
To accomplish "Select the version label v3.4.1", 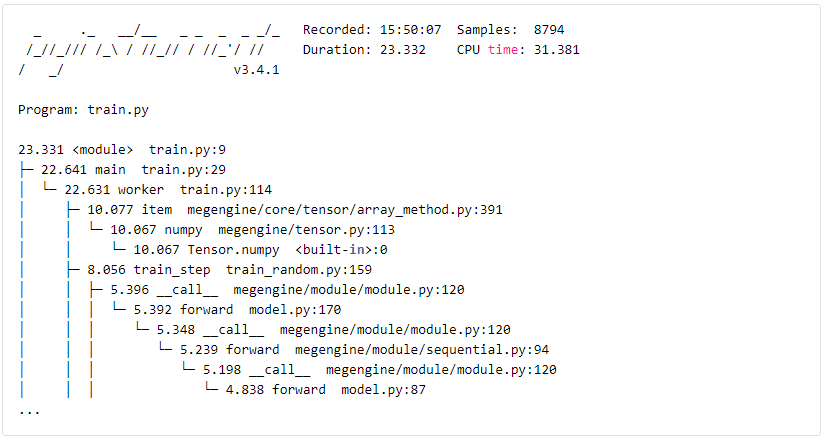I will tap(257, 70).
